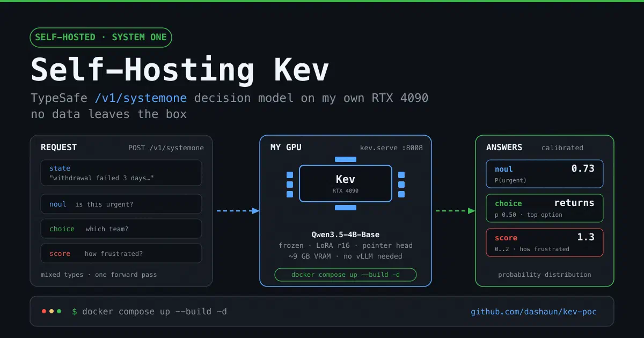Click the green $ prompt in the terminal bar

click(x=75, y=311)
